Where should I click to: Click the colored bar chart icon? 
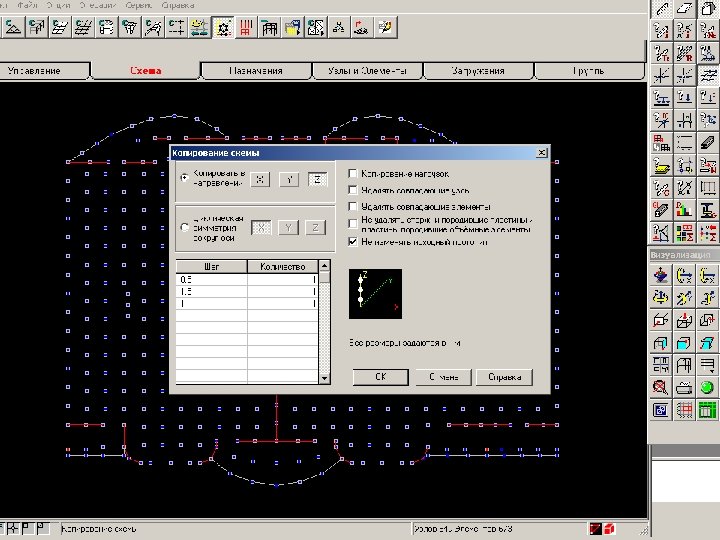coord(684,211)
